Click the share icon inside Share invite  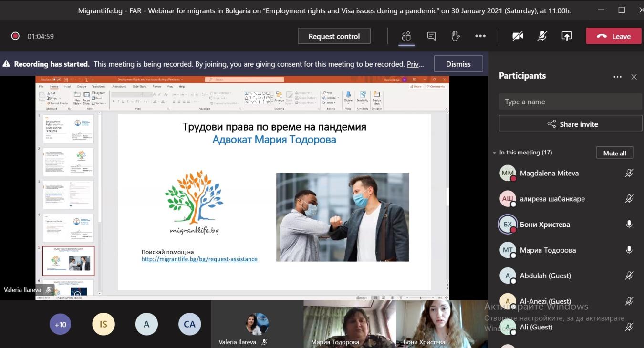[x=551, y=124]
